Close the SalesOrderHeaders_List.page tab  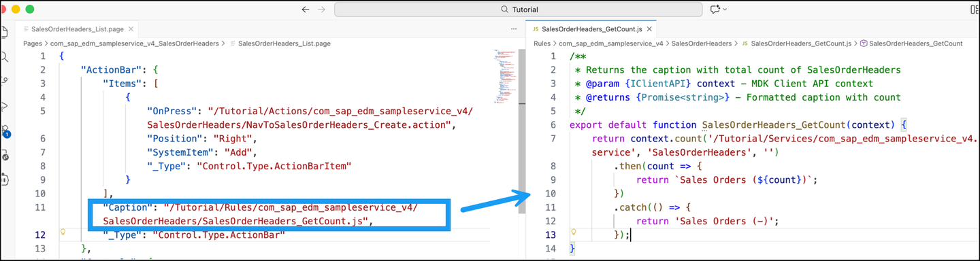coord(131,29)
